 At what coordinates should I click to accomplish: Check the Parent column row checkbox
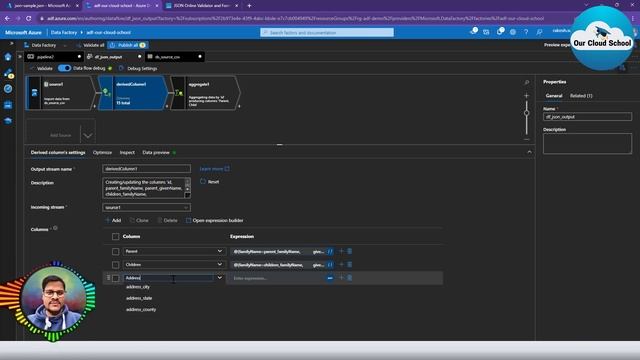116,251
